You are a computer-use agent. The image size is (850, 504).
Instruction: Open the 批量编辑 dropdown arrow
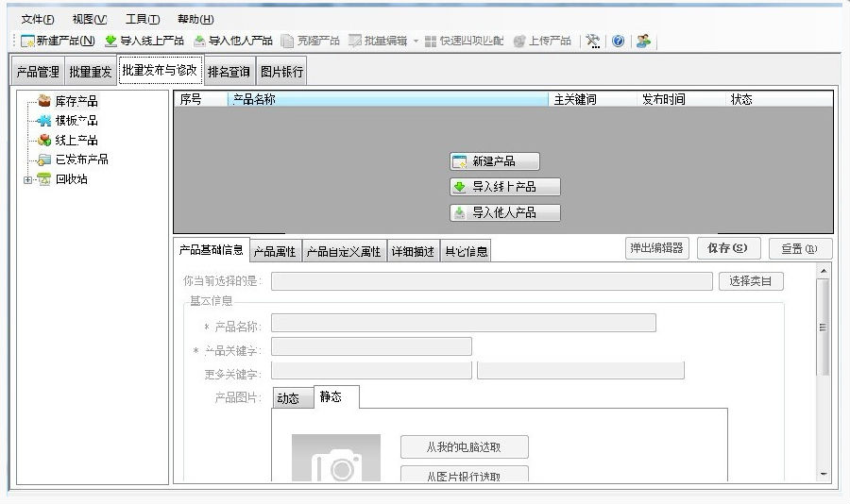[416, 42]
